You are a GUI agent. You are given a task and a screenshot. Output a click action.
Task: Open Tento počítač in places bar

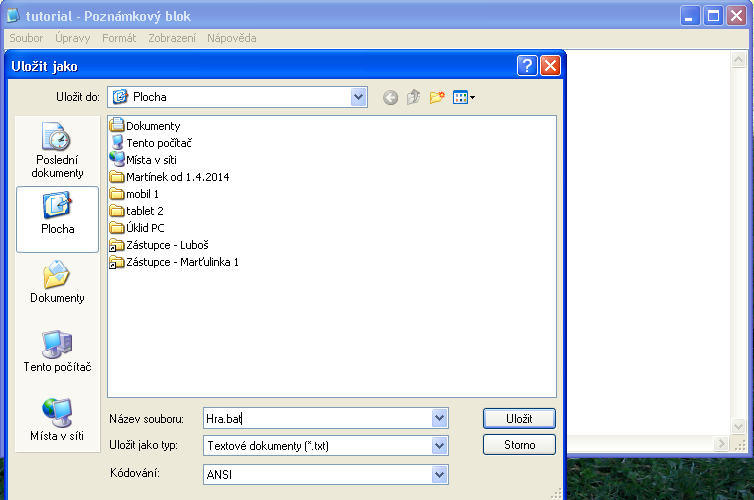pyautogui.click(x=57, y=352)
